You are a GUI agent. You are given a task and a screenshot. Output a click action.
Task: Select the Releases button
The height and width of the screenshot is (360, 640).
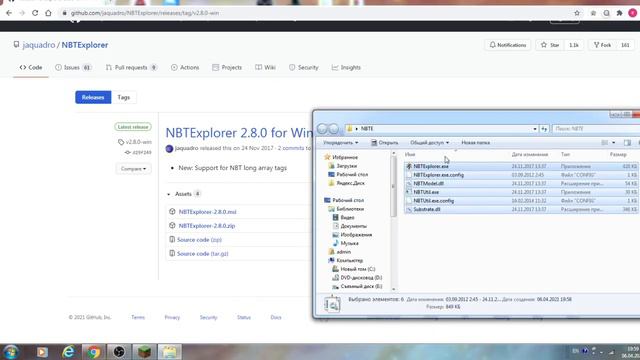(x=93, y=97)
